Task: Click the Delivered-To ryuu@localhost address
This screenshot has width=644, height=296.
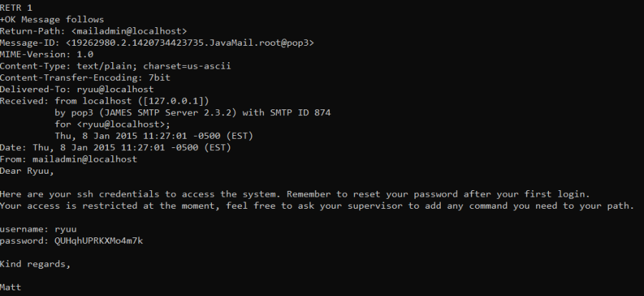Action: click(x=115, y=89)
